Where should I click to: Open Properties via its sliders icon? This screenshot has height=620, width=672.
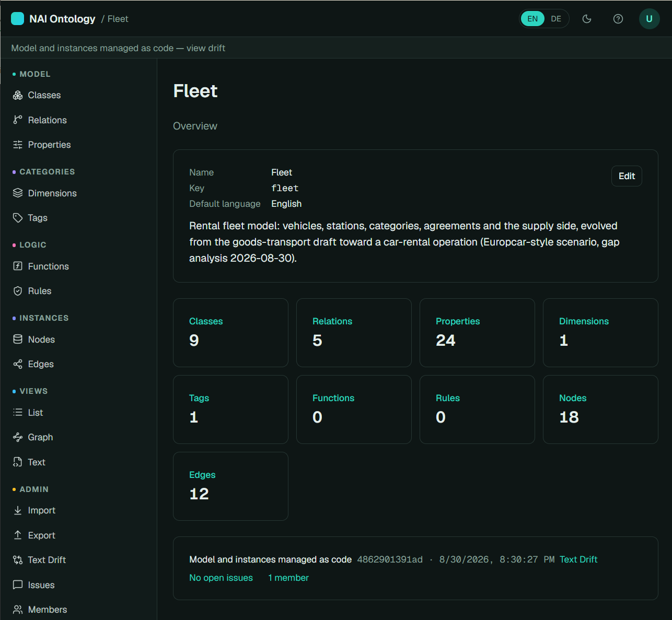(18, 145)
